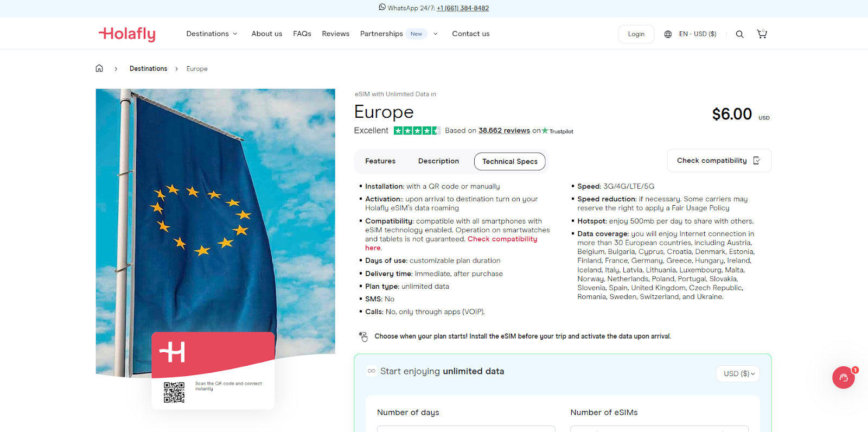868x432 pixels.
Task: Open the red chat support bubble
Action: [844, 377]
